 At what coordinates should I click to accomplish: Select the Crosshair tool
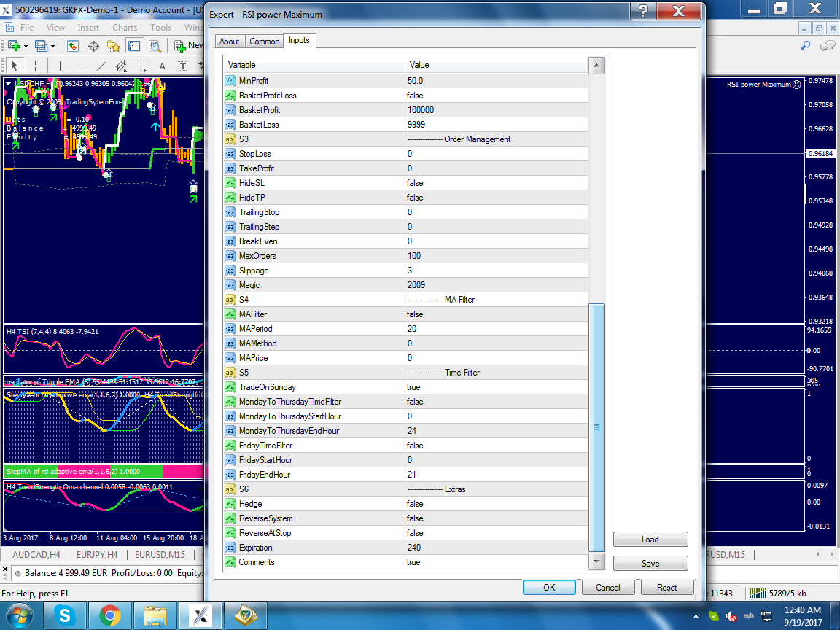[35, 66]
